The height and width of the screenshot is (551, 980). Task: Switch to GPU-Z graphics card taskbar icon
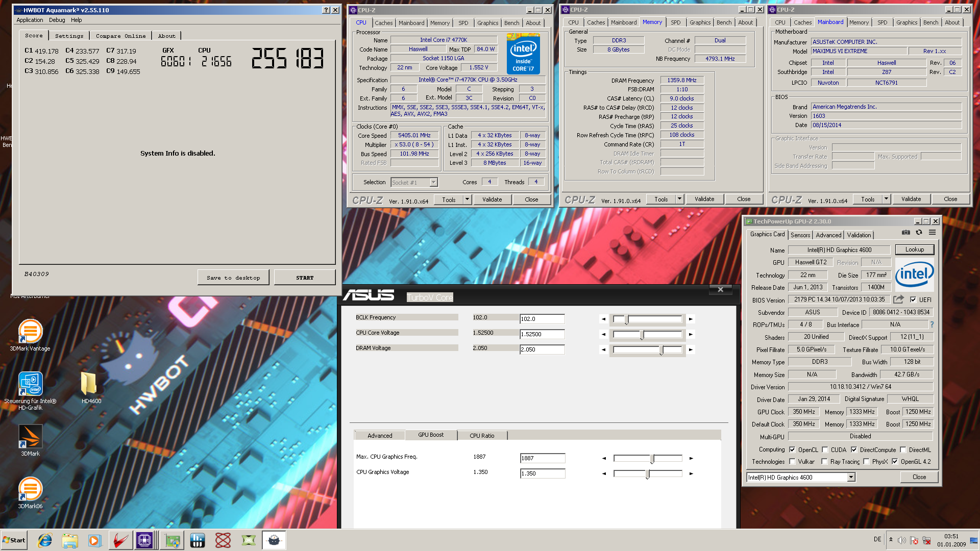172,540
